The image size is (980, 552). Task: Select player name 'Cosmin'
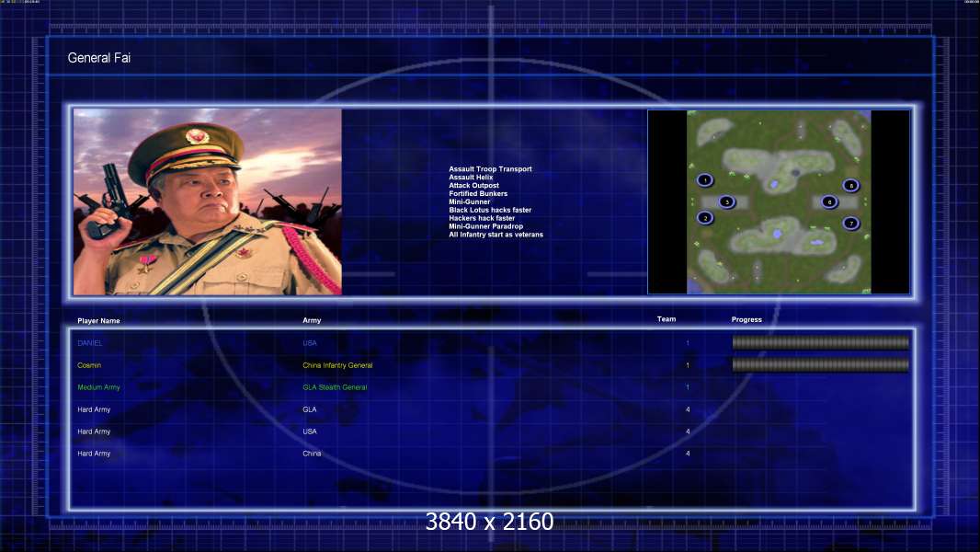point(89,365)
